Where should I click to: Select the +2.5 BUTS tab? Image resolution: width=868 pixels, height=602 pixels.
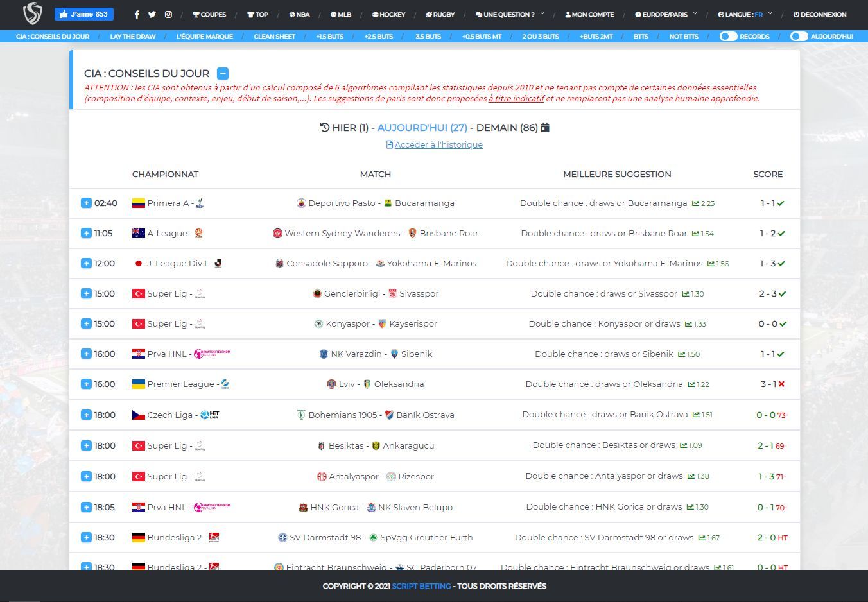(x=379, y=37)
